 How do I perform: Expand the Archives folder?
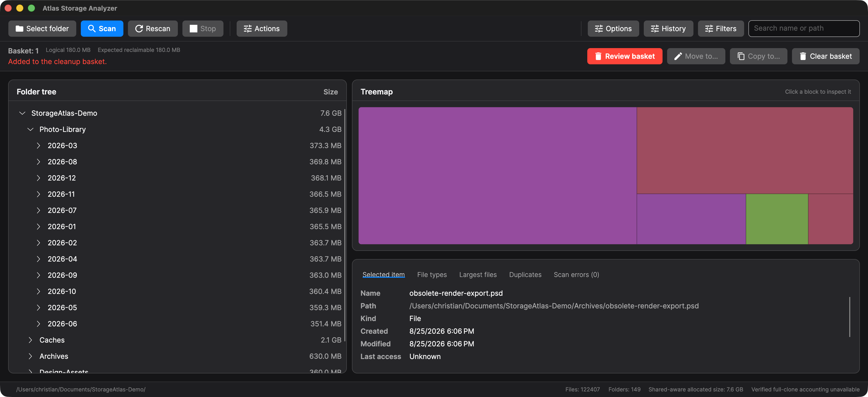click(x=30, y=356)
